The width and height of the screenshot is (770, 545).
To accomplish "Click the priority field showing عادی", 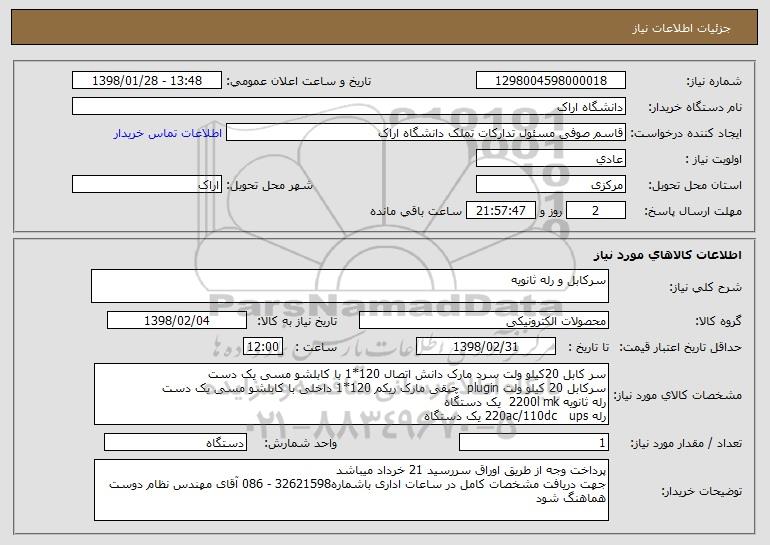I will pyautogui.click(x=550, y=159).
